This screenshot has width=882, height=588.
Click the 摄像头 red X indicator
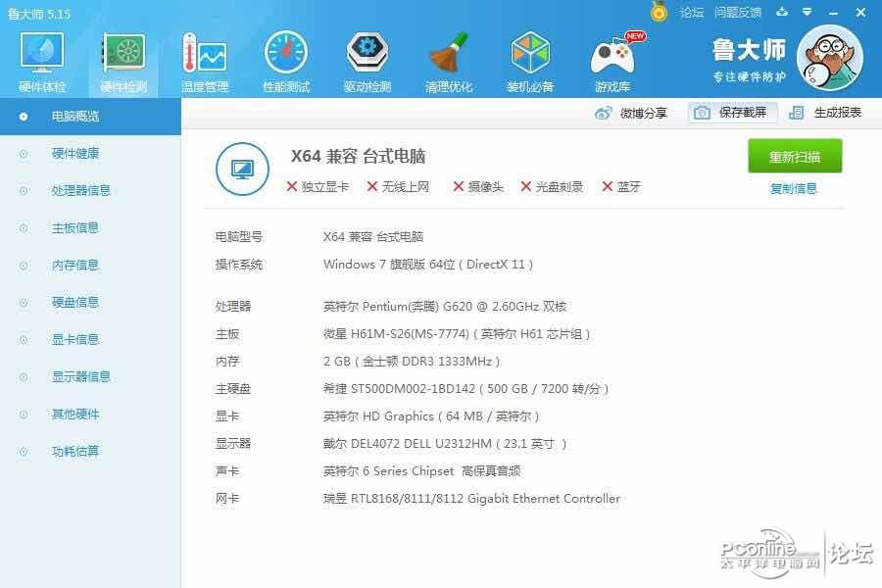459,186
